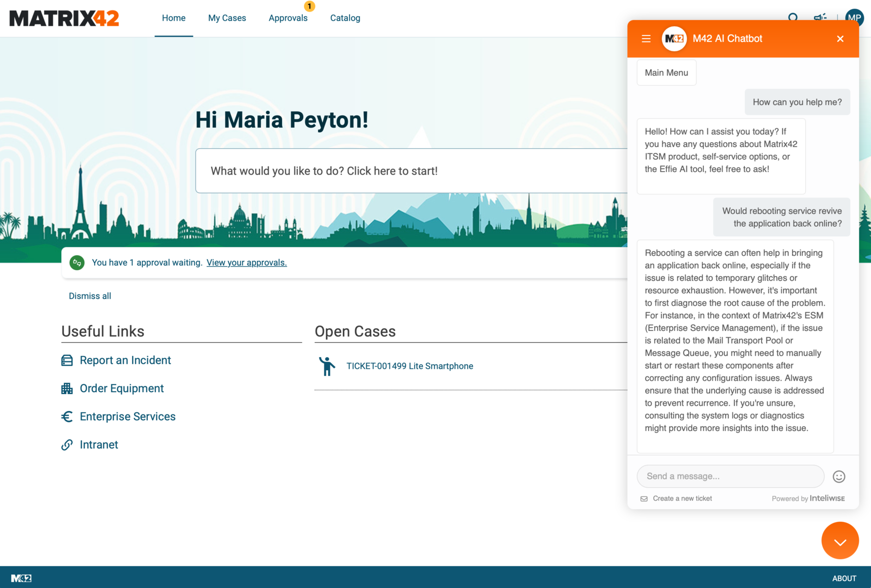
Task: Click the Enterprise Services euro icon
Action: (x=67, y=416)
